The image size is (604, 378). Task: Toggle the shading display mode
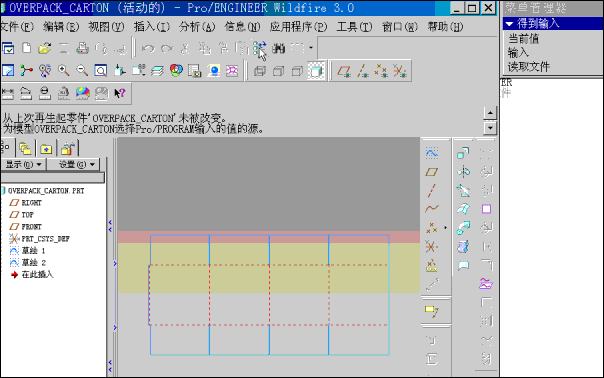pyautogui.click(x=316, y=71)
